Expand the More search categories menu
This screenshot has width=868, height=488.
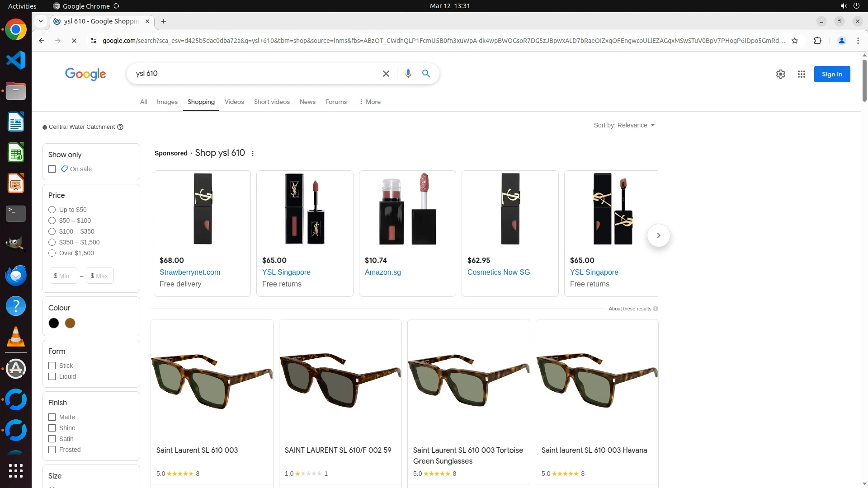coord(370,102)
